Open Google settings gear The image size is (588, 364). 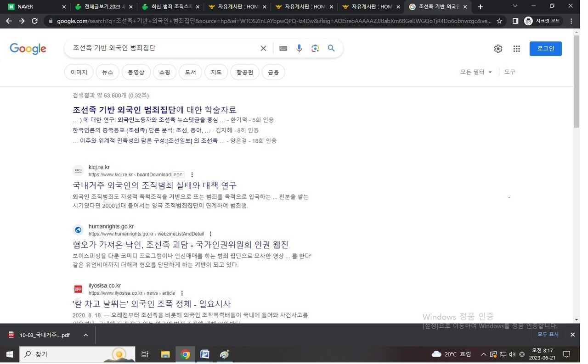[498, 49]
